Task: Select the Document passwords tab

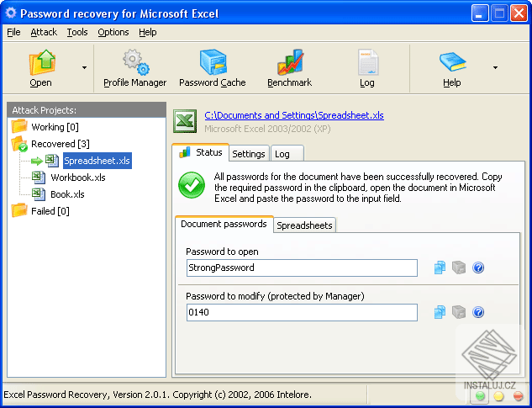Action: [x=224, y=225]
